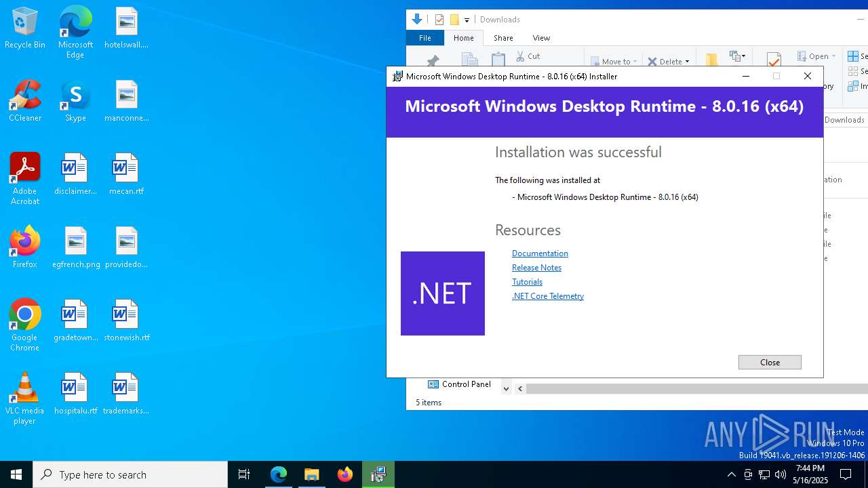Image resolution: width=868 pixels, height=488 pixels.
Task: Open the CCleaner desktop shortcut
Action: [x=25, y=101]
